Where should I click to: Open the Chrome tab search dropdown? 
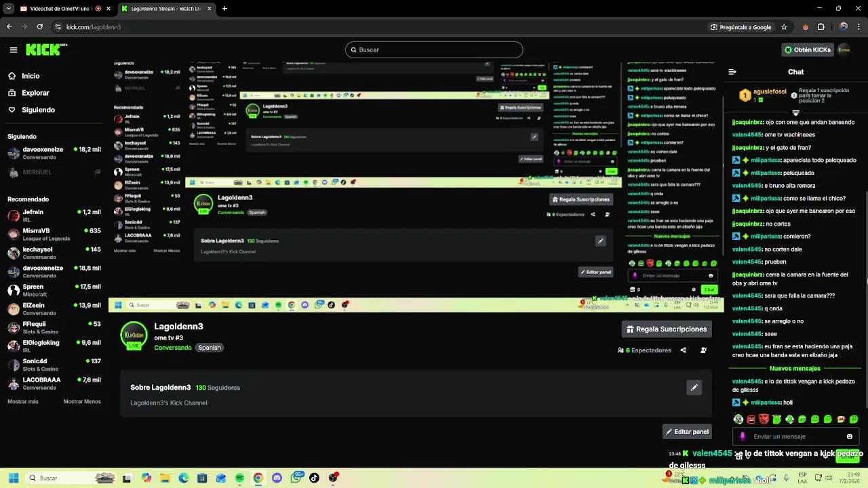(8, 9)
